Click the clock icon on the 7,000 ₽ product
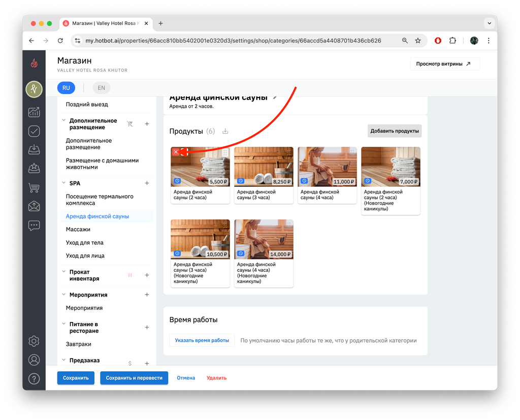This screenshot has height=420, width=520. (x=368, y=181)
